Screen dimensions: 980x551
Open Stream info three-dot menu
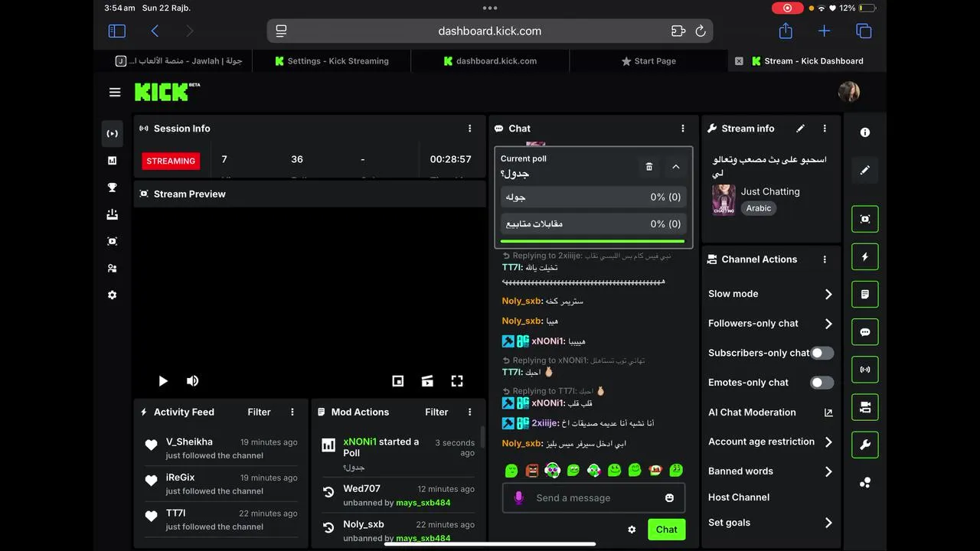click(x=825, y=129)
